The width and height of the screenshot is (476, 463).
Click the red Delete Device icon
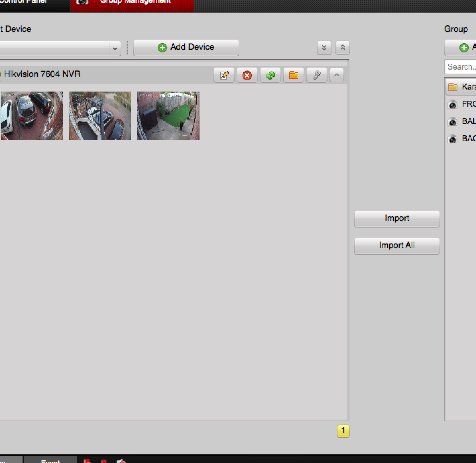pos(247,75)
